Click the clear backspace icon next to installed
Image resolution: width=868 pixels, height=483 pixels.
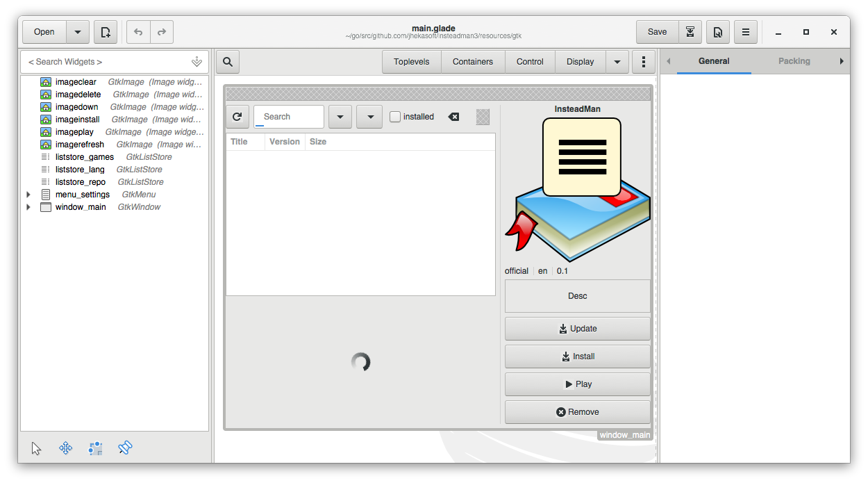pos(453,117)
